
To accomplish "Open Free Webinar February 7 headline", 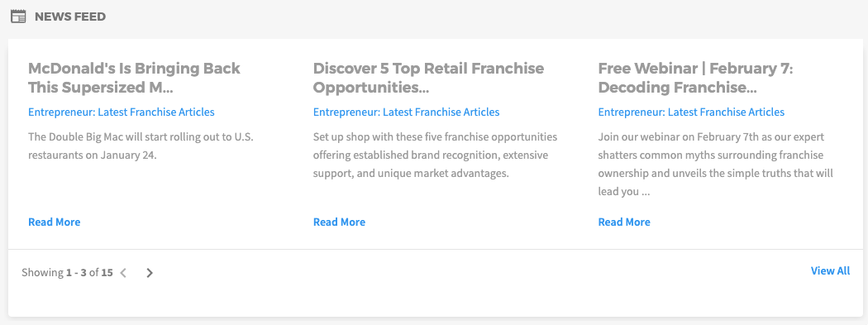I will coord(695,78).
